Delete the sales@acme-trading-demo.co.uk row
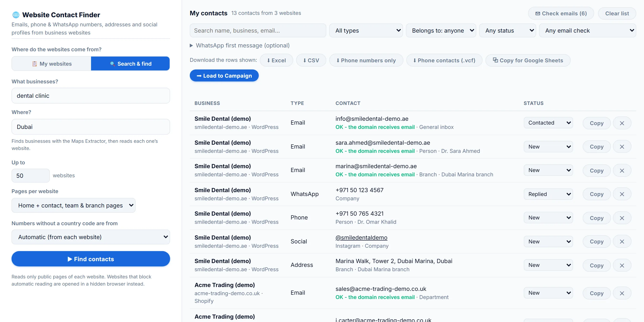 coord(622,293)
